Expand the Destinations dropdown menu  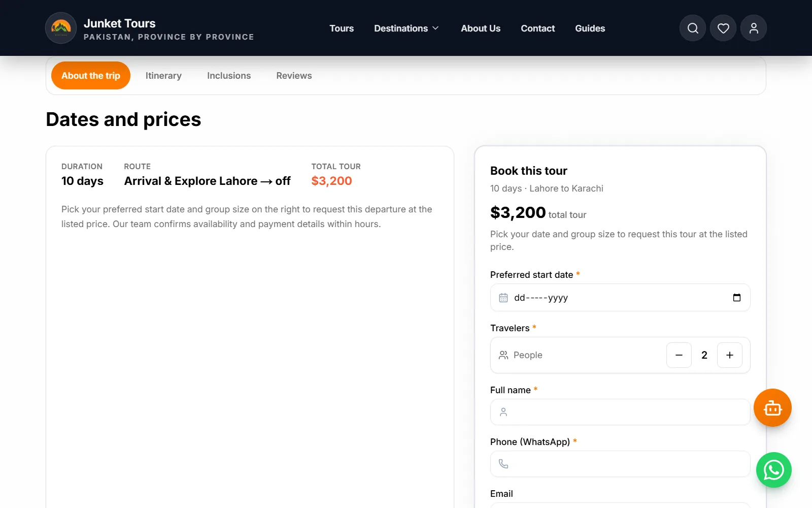point(406,28)
